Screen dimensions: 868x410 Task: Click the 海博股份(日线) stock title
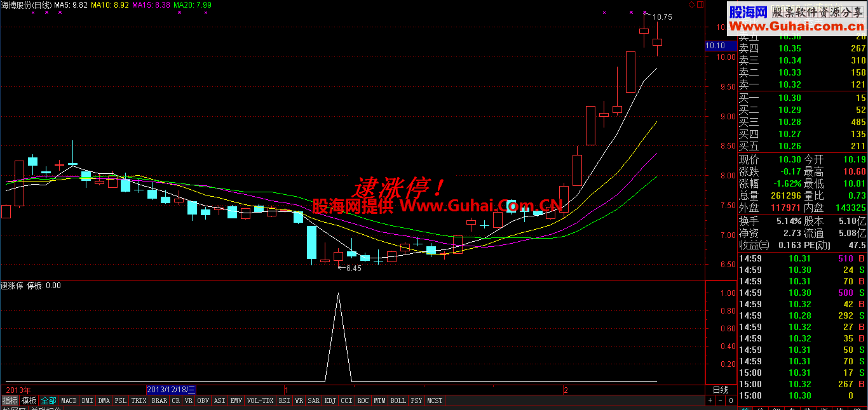26,5
